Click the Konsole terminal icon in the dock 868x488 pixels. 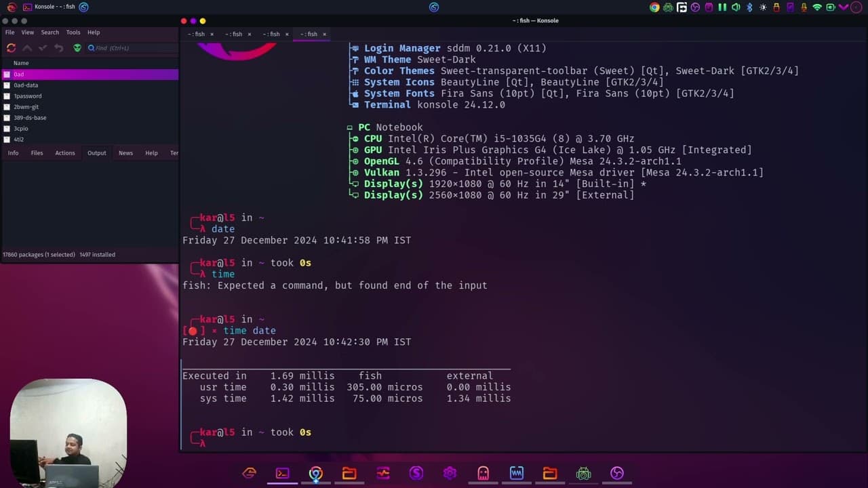283,473
